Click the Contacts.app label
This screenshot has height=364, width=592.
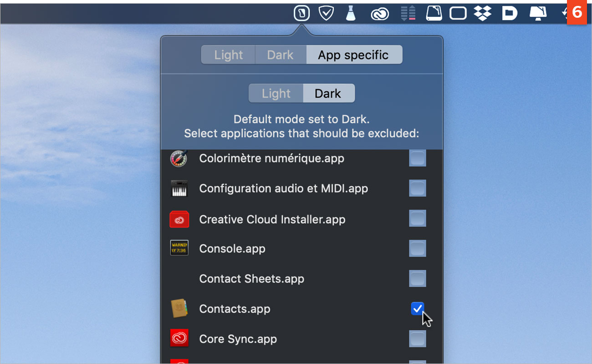point(235,309)
